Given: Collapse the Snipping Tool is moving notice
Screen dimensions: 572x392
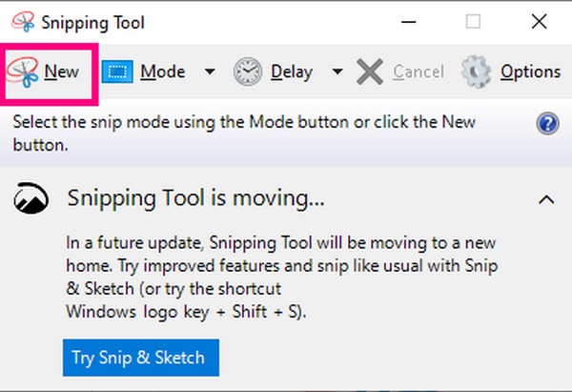Looking at the screenshot, I should [x=546, y=199].
